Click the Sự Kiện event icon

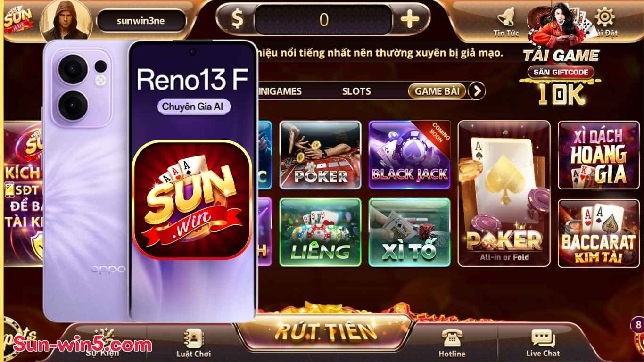[104, 336]
